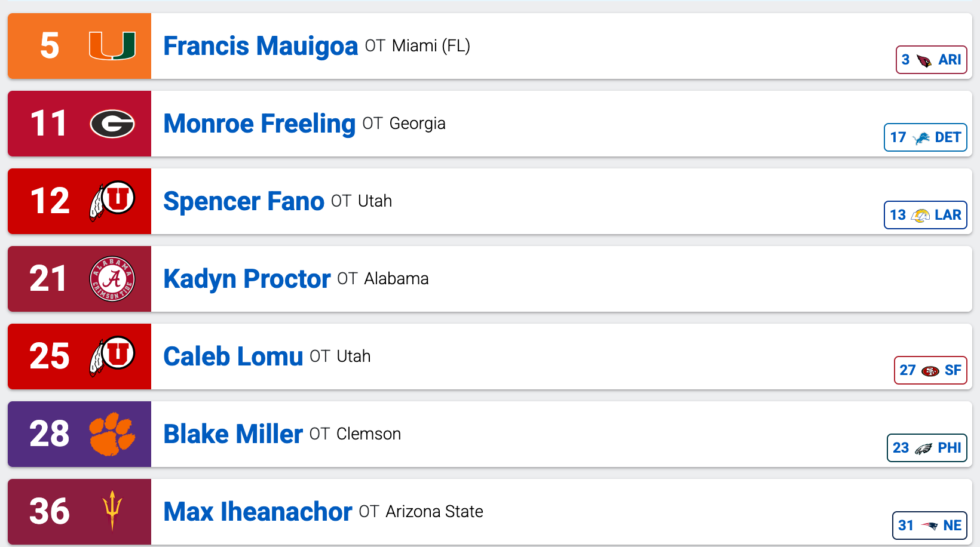Click the 27 SF 49ers pick badge
980x547 pixels.
930,370
